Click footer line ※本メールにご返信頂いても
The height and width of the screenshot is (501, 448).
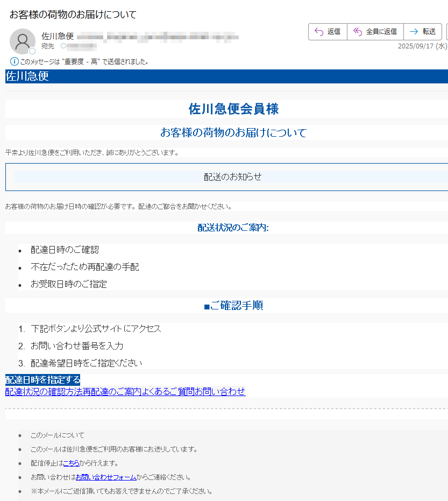point(122,491)
